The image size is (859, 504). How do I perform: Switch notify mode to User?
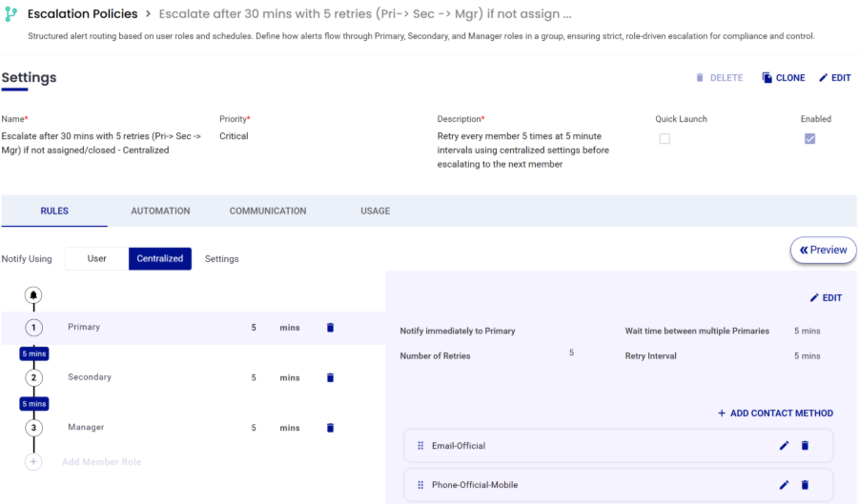[x=97, y=259]
